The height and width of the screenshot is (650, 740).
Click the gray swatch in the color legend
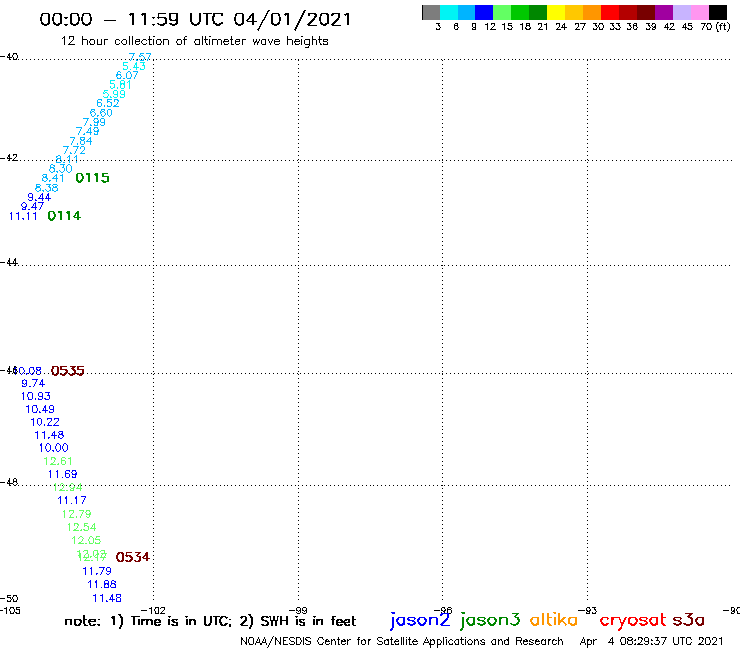click(x=431, y=12)
